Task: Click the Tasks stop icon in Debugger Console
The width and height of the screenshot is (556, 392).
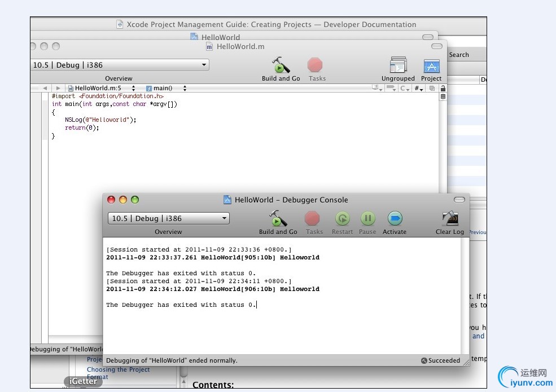Action: coord(312,219)
